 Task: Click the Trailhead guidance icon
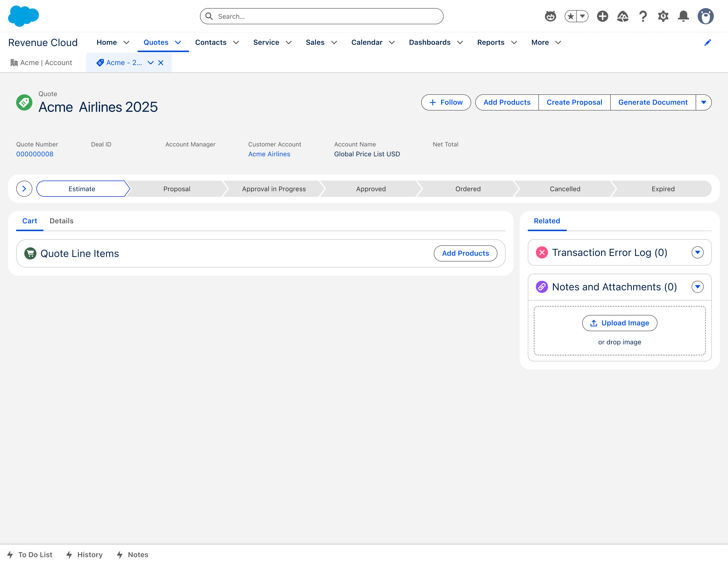pos(622,16)
